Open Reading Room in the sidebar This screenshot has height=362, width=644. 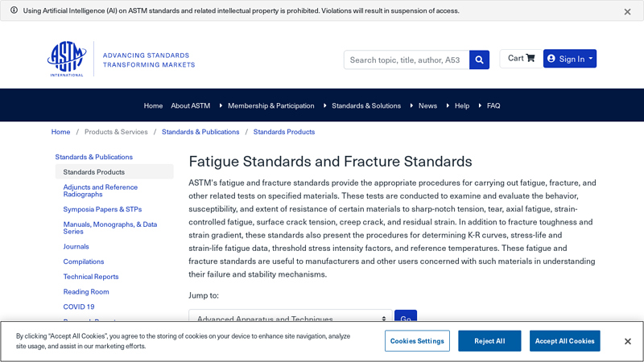pos(86,292)
